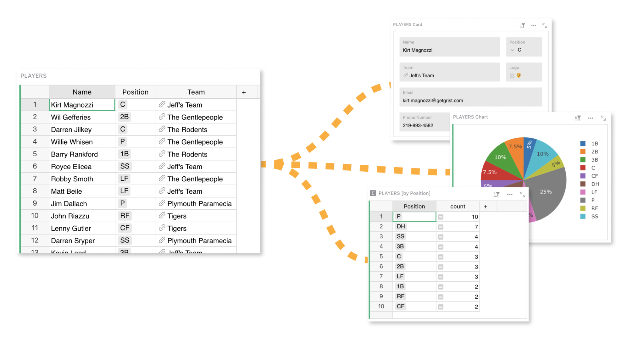Add a new column with + in PLAYERS table
Viewport: 644px width, 337px height.
[244, 92]
